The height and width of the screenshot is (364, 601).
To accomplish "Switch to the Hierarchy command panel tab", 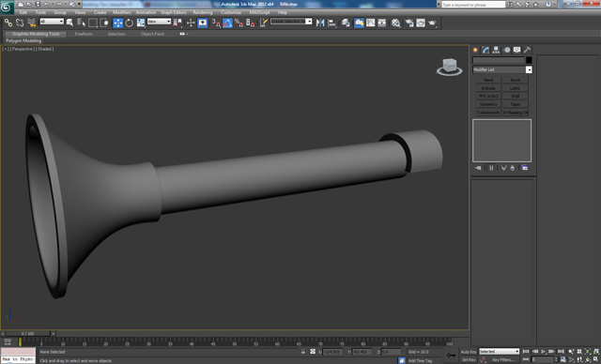I will coord(496,50).
